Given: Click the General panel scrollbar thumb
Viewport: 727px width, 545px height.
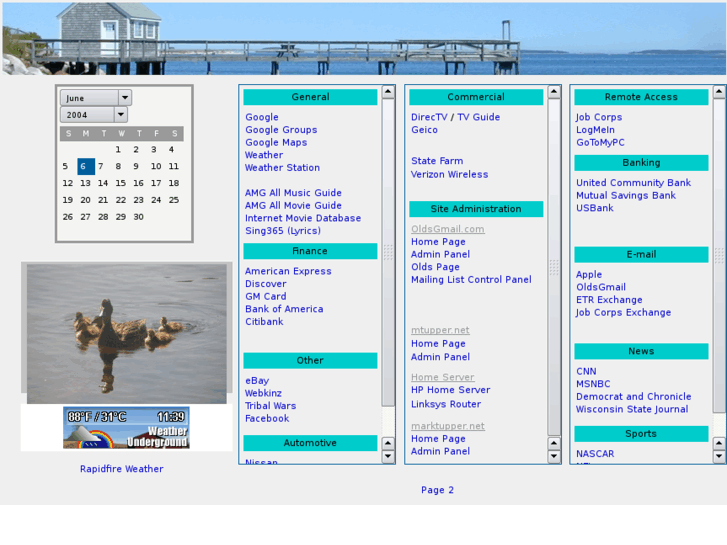Looking at the screenshot, I should [x=388, y=253].
